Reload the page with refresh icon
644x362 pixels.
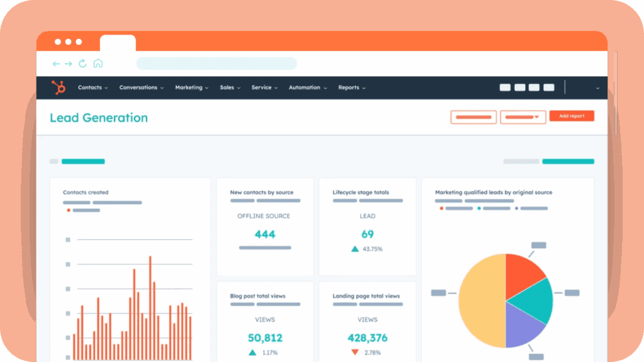83,64
